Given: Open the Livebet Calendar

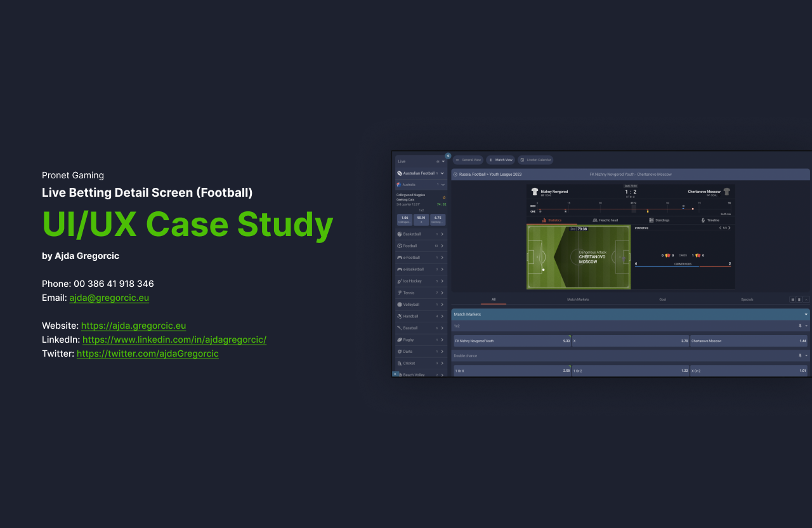Looking at the screenshot, I should [535, 160].
